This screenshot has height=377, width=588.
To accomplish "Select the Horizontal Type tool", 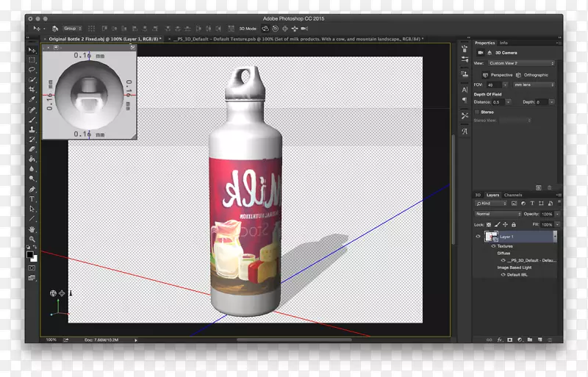I will pyautogui.click(x=32, y=199).
